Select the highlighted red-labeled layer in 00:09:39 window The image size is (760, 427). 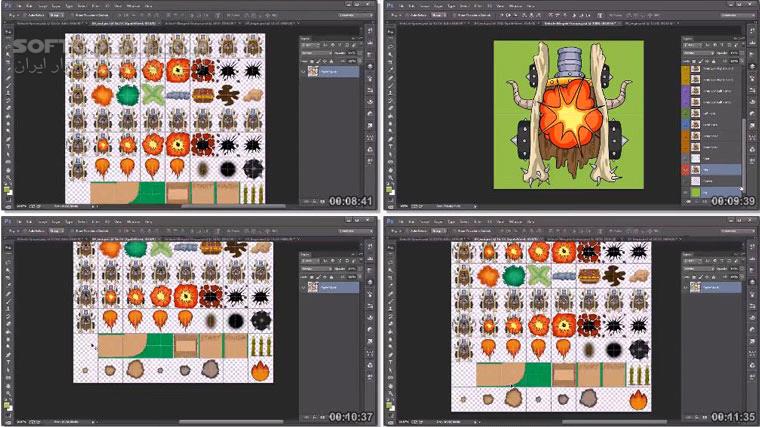712,170
